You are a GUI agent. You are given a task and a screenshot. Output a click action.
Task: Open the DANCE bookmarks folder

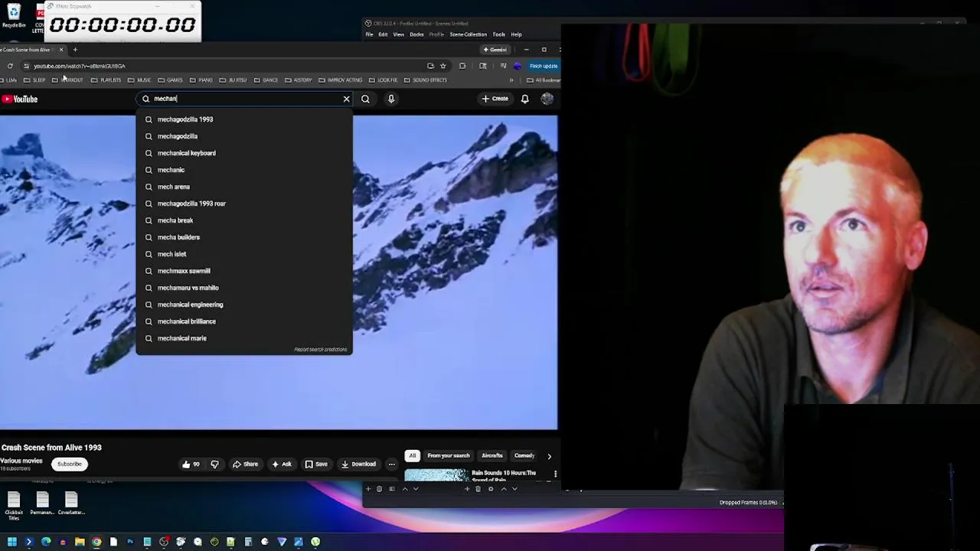click(266, 80)
